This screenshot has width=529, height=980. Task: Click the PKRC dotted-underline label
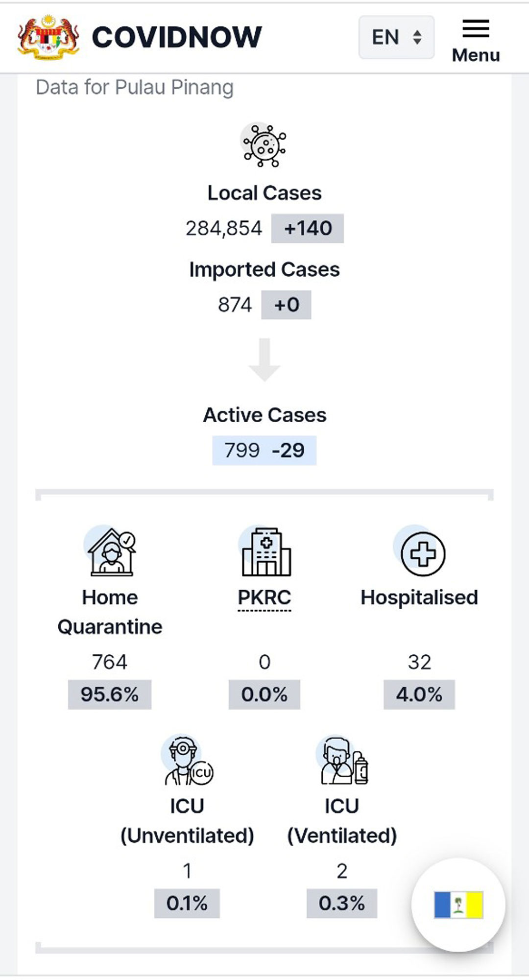coord(264,598)
